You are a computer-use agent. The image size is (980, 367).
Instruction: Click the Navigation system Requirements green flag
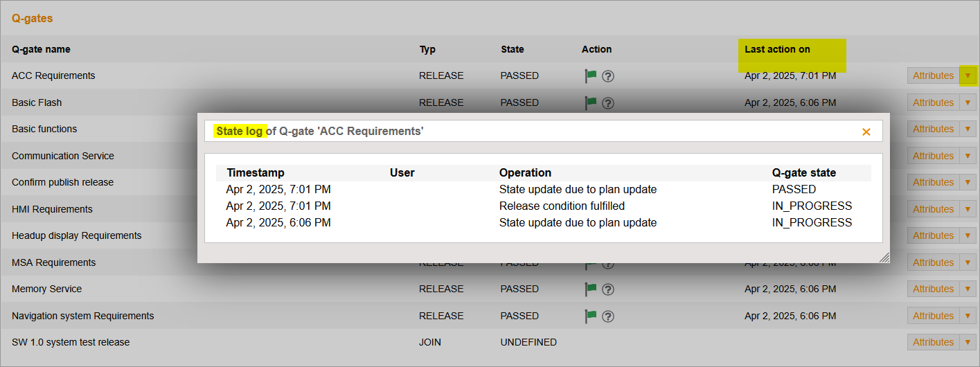click(x=591, y=316)
